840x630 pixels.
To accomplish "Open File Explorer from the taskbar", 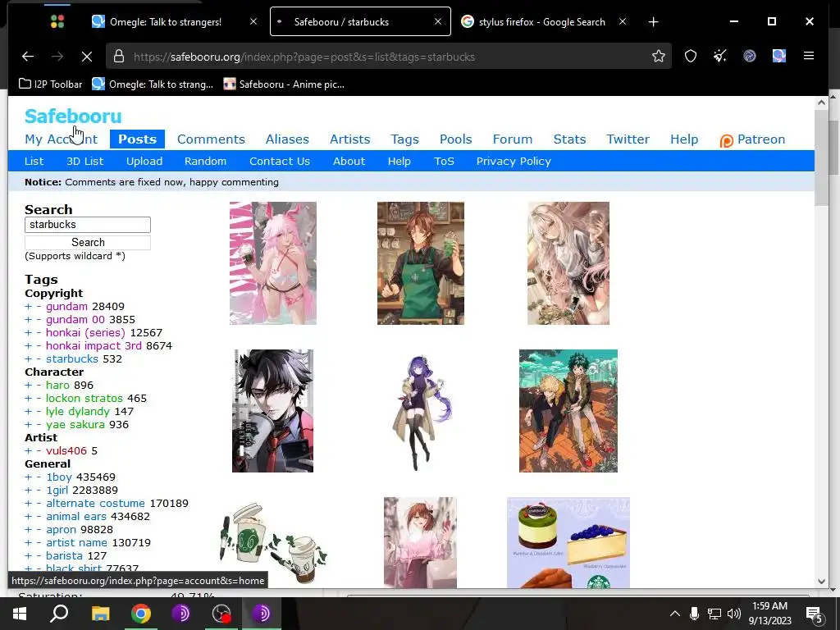I will pyautogui.click(x=100, y=614).
